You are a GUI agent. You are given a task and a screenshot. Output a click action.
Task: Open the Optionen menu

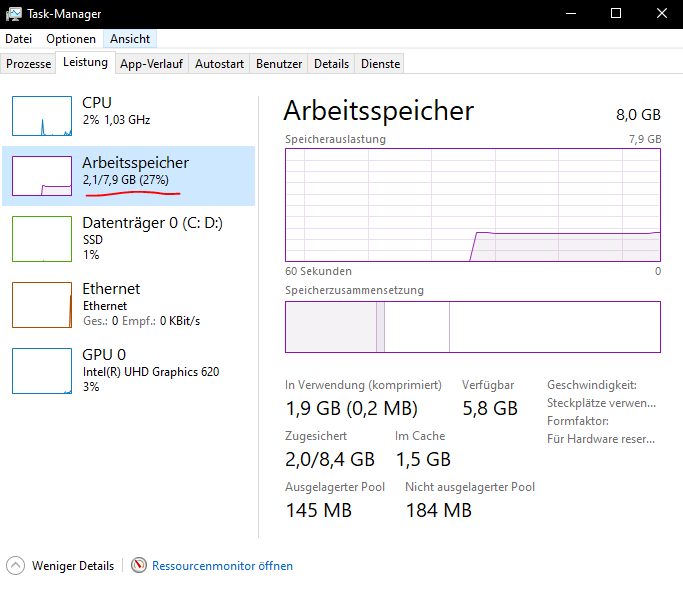tap(71, 39)
